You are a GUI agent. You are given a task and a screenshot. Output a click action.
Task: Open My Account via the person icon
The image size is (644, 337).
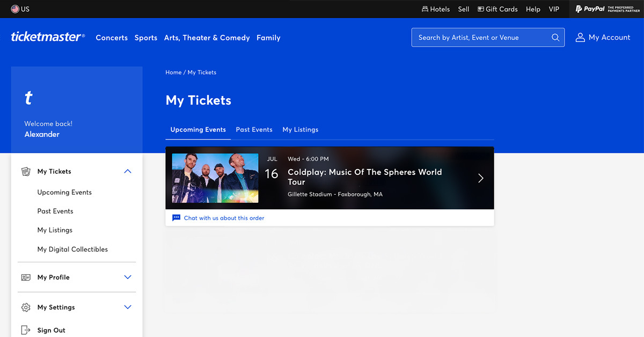(580, 37)
